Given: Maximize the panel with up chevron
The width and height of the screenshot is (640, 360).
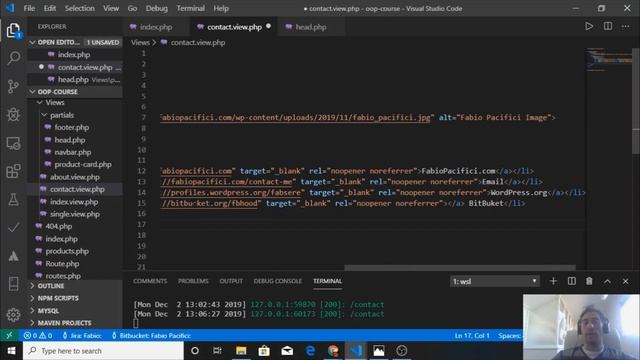Looking at the screenshot, I should tap(607, 281).
